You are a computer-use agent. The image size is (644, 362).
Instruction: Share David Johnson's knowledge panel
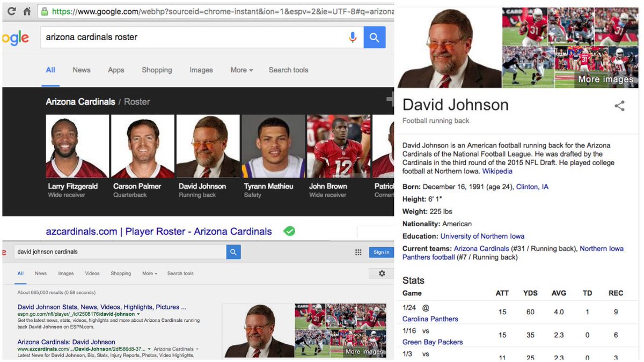620,106
